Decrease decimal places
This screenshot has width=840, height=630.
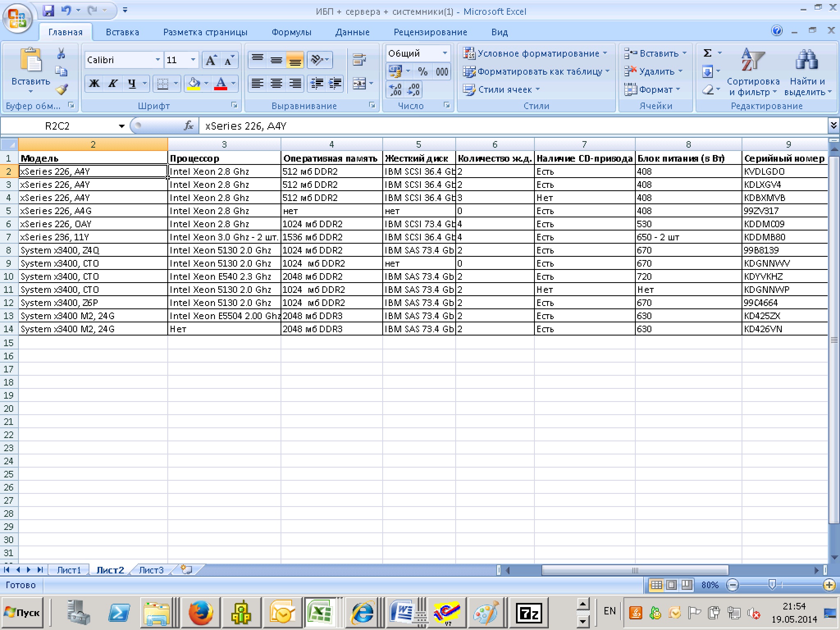pos(413,89)
